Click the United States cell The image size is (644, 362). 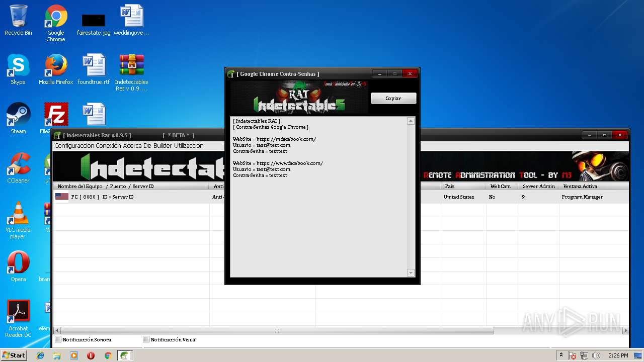[x=459, y=197]
